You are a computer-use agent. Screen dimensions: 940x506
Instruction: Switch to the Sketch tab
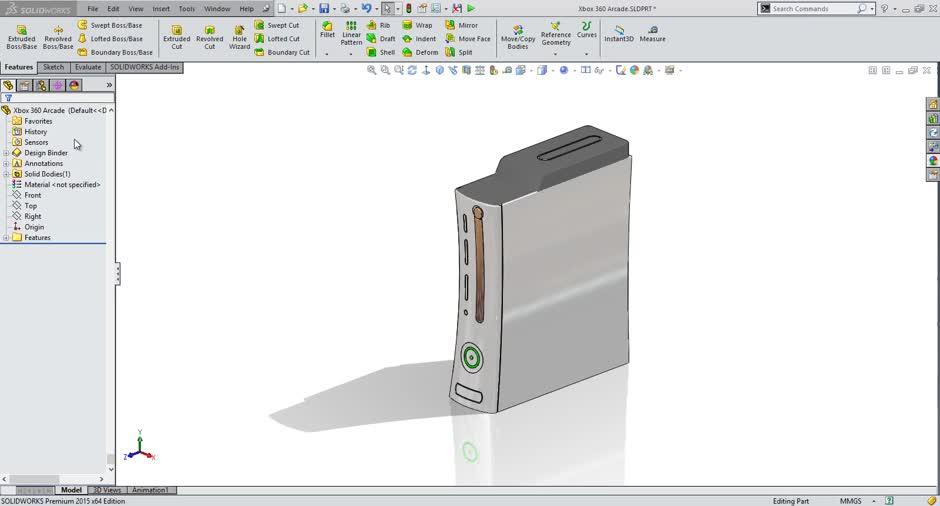point(53,67)
